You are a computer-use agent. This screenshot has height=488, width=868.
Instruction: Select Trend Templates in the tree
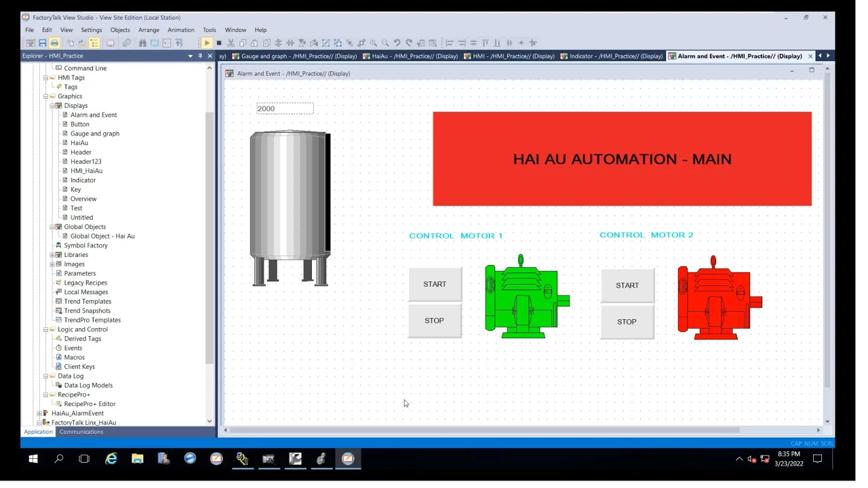coord(87,302)
